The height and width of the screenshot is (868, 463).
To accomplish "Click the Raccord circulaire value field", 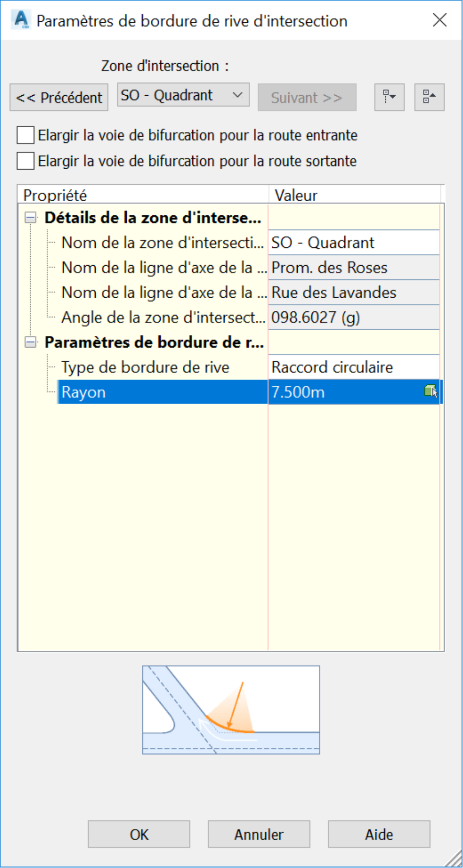I will pyautogui.click(x=354, y=367).
